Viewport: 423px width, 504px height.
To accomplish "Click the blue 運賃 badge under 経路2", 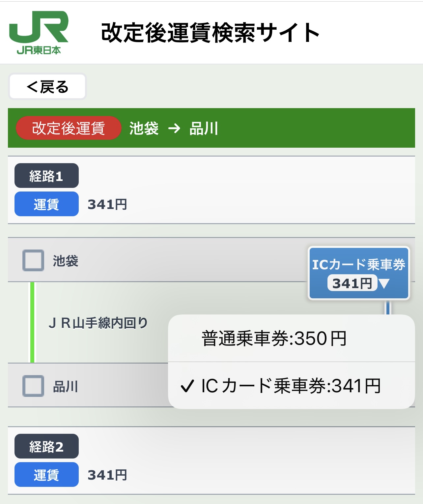I will [x=46, y=475].
